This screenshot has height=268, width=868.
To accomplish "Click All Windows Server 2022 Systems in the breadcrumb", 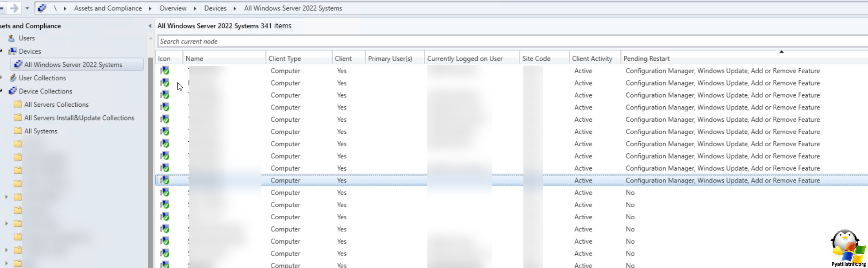I will 293,8.
